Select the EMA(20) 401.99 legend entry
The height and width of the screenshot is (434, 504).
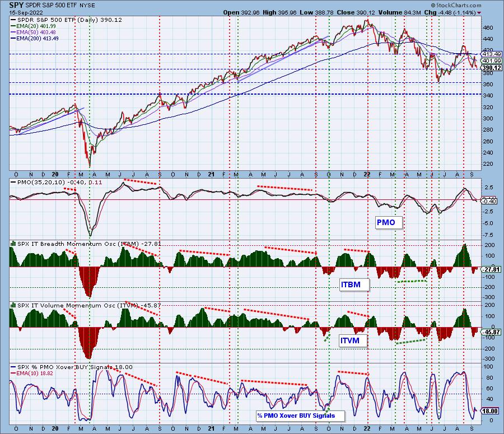click(x=33, y=26)
